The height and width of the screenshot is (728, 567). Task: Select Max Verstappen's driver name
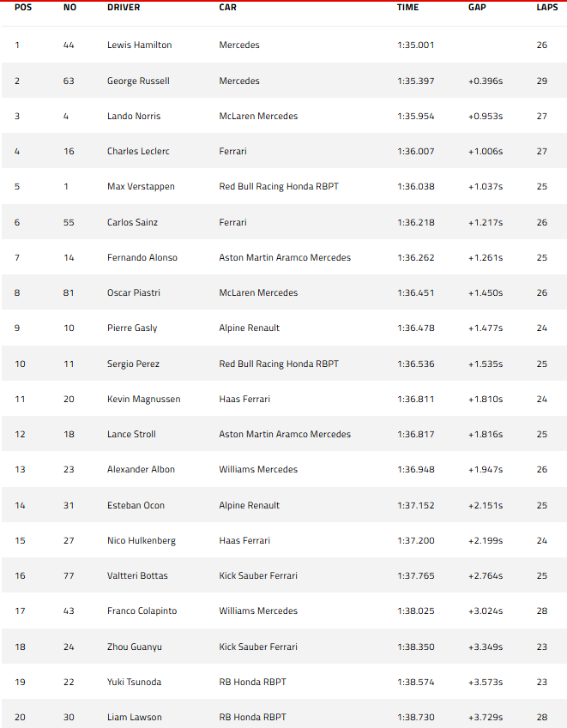(x=139, y=187)
